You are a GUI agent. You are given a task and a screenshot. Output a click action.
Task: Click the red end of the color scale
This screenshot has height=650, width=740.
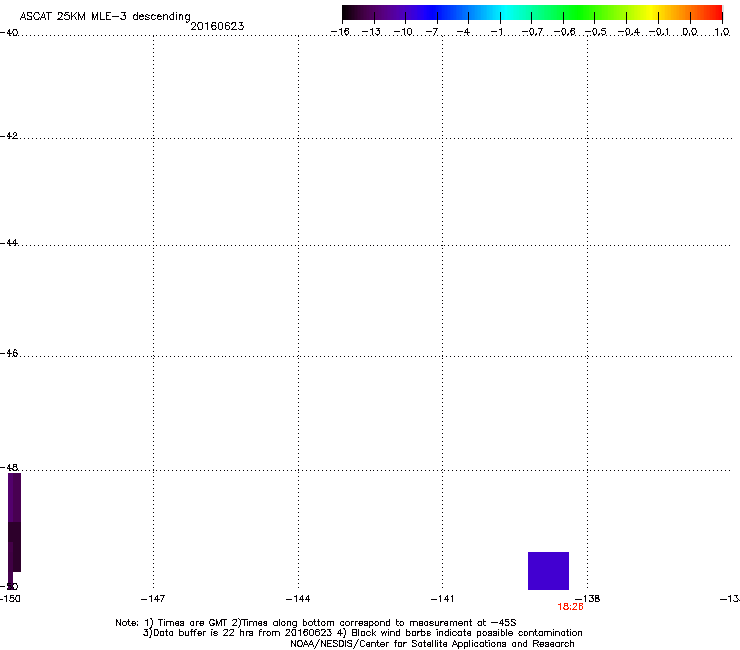coord(714,13)
